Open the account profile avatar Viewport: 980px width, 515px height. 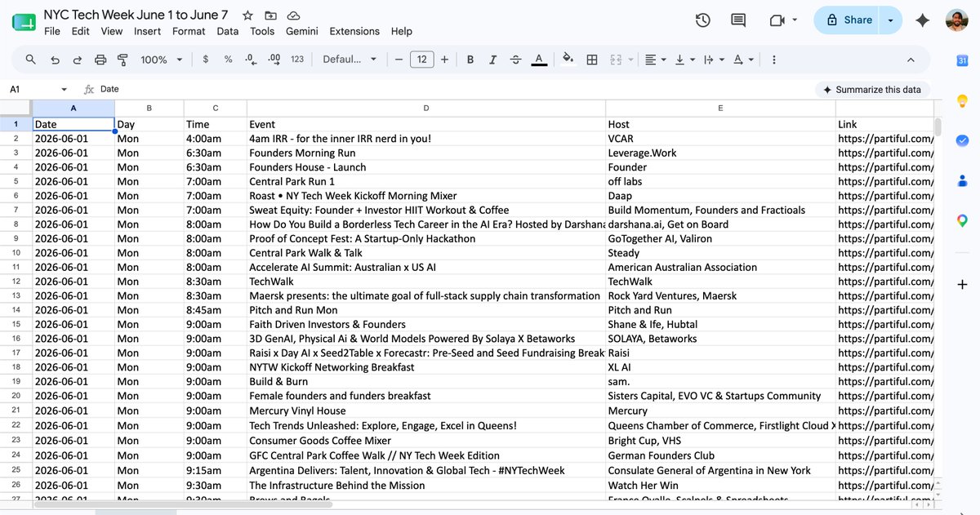click(x=957, y=20)
